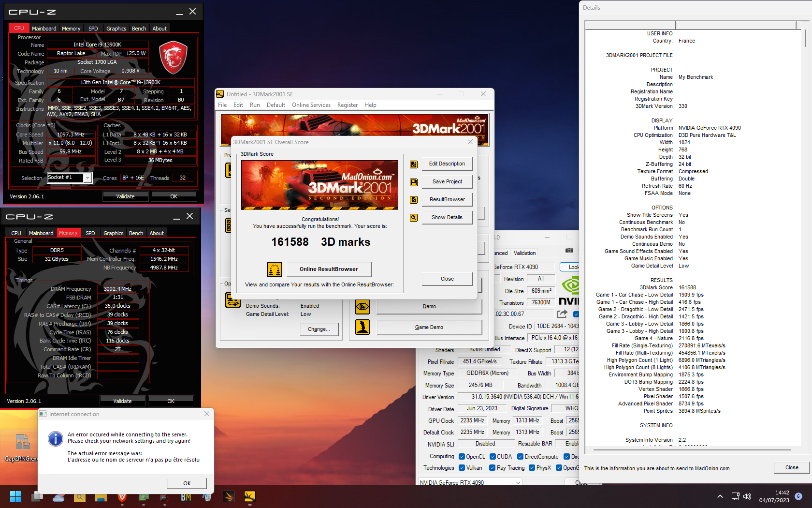Screen dimensions: 812x508
Task: Click the Save Project floppy disk icon
Action: point(414,182)
